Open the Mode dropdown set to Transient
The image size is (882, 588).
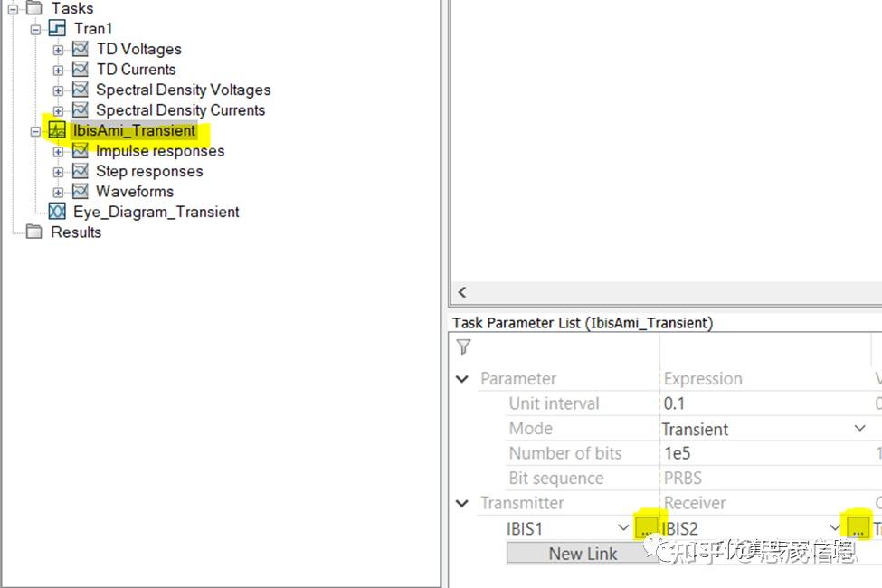(x=859, y=428)
